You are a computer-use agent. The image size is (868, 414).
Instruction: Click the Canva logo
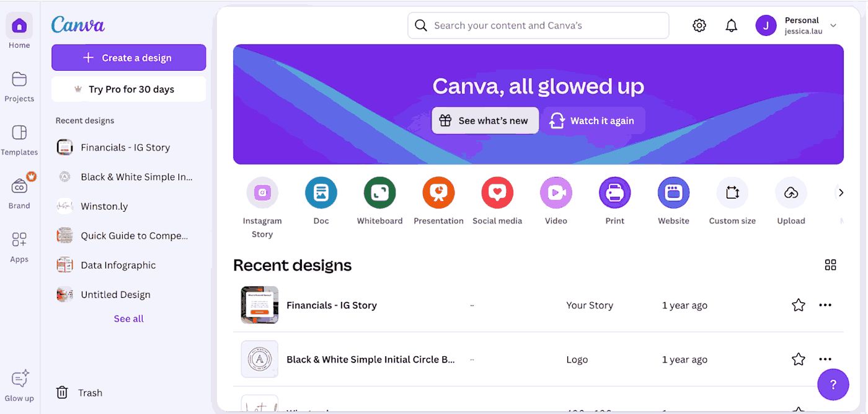pyautogui.click(x=77, y=25)
